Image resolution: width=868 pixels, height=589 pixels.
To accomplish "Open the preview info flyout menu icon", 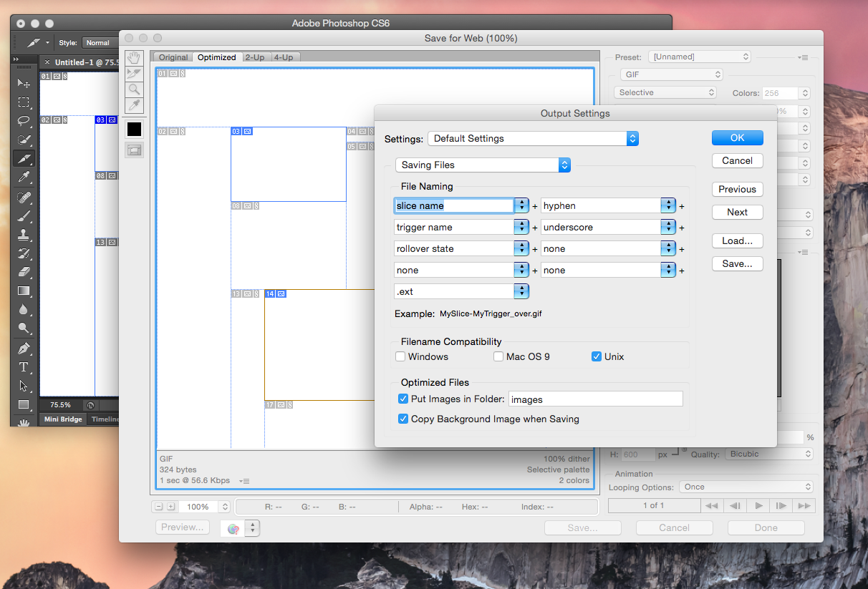I will (244, 481).
